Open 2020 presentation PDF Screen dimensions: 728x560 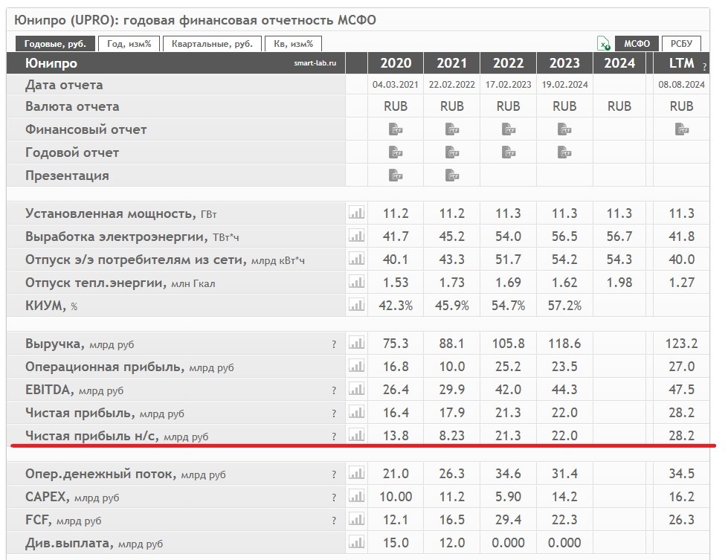(396, 176)
